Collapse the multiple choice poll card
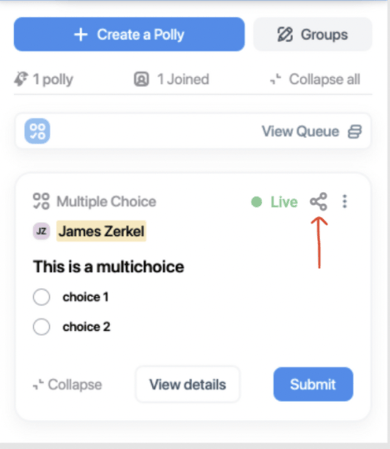The height and width of the screenshot is (449, 390). (67, 385)
